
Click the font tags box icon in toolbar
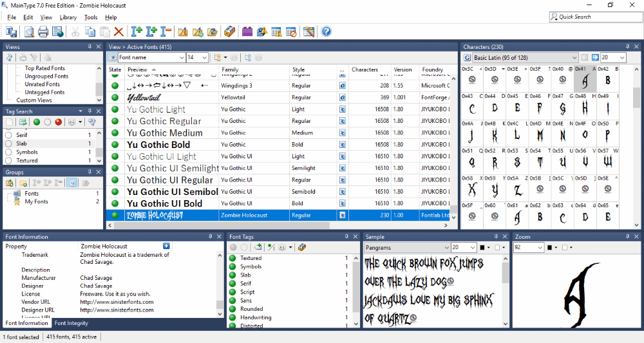[x=230, y=32]
